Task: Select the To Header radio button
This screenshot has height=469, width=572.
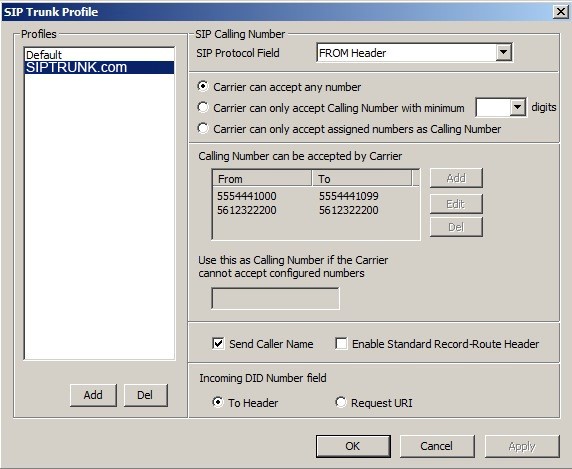Action: pos(218,402)
